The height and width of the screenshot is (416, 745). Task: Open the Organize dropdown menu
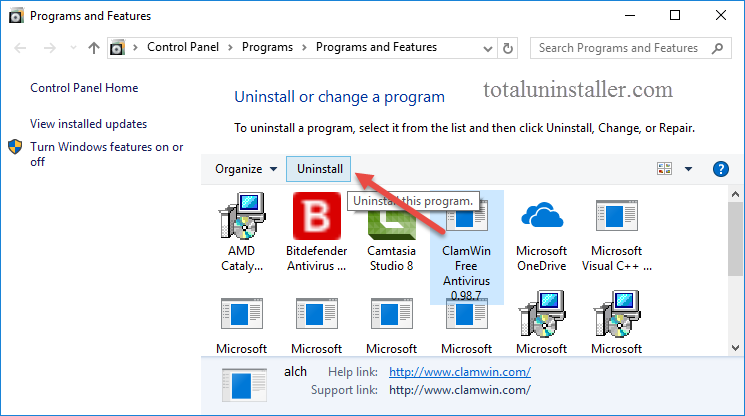pos(246,169)
